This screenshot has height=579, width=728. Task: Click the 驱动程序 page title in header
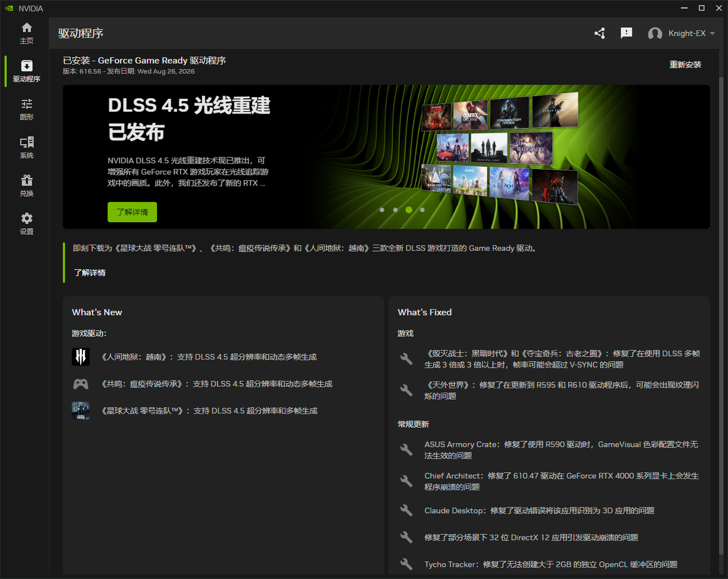coord(81,34)
